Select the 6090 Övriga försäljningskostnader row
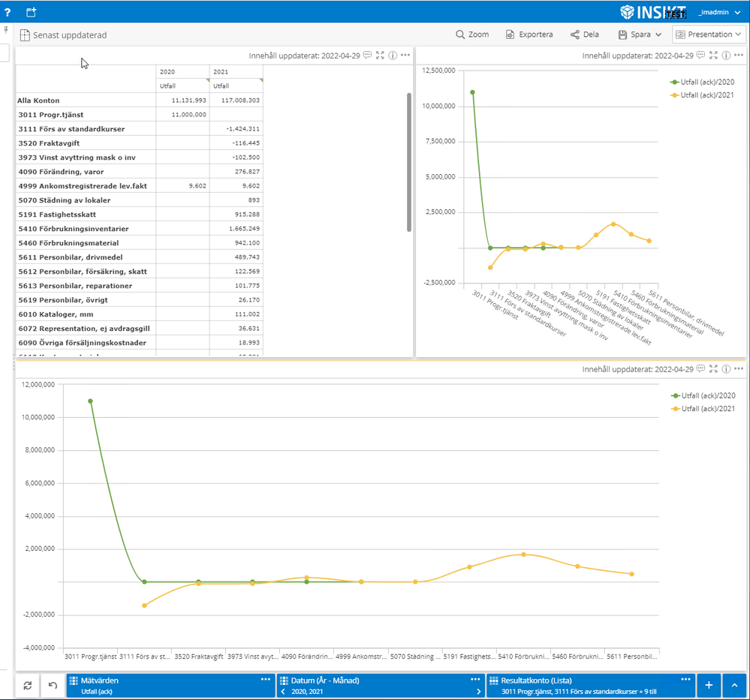 (x=139, y=343)
